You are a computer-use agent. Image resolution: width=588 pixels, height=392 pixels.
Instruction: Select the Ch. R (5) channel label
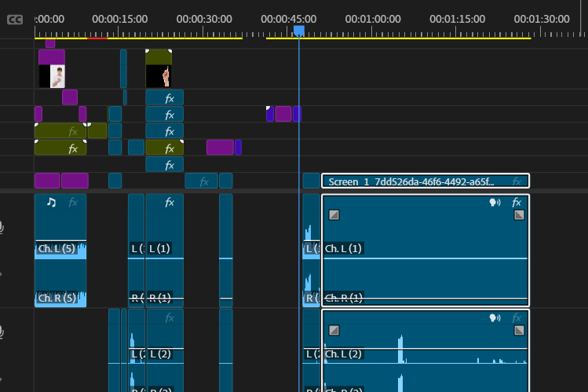(57, 298)
